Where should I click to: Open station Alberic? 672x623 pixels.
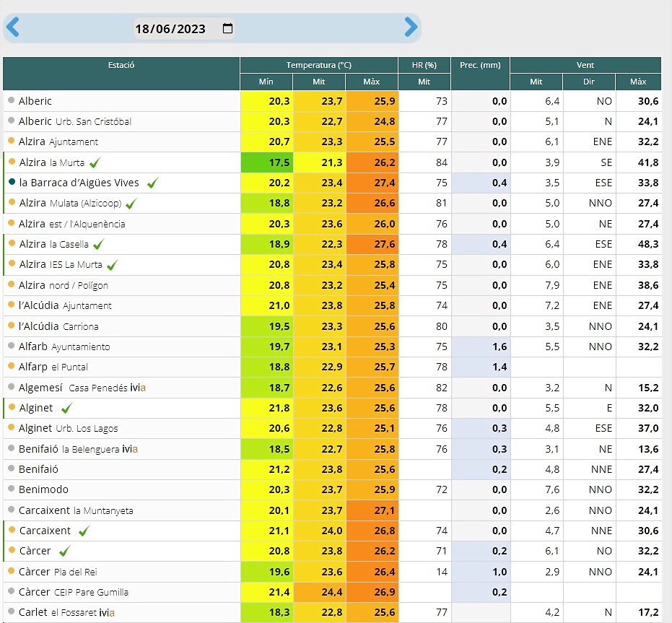point(35,101)
